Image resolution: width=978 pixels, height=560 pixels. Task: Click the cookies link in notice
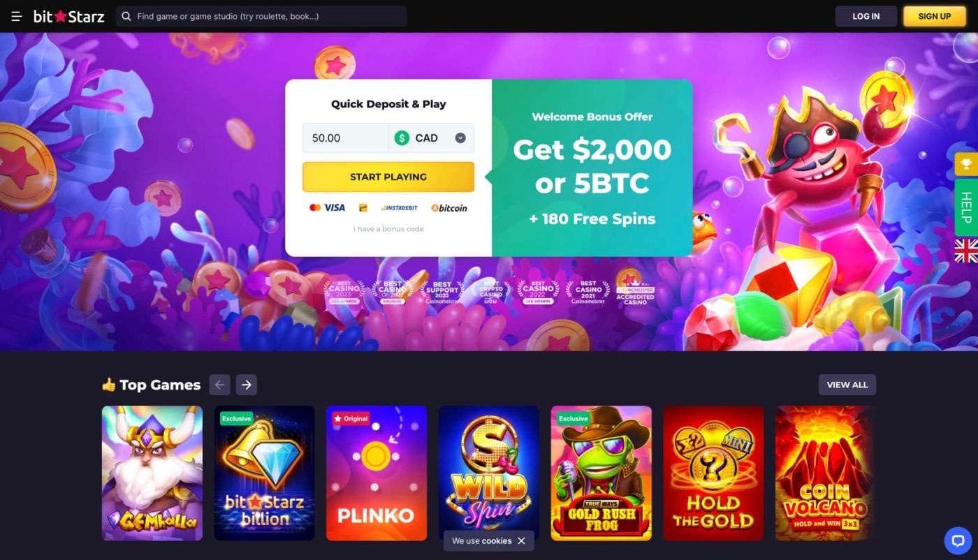click(497, 541)
